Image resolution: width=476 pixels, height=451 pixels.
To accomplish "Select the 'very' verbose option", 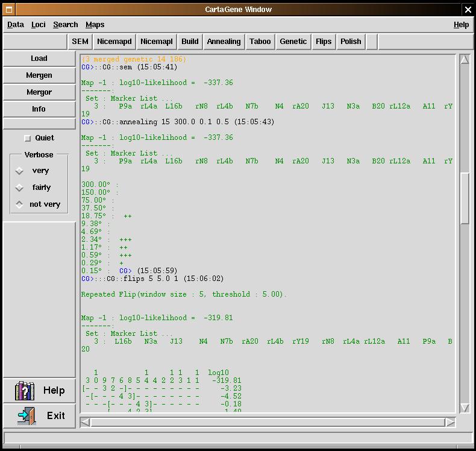I will [19, 171].
